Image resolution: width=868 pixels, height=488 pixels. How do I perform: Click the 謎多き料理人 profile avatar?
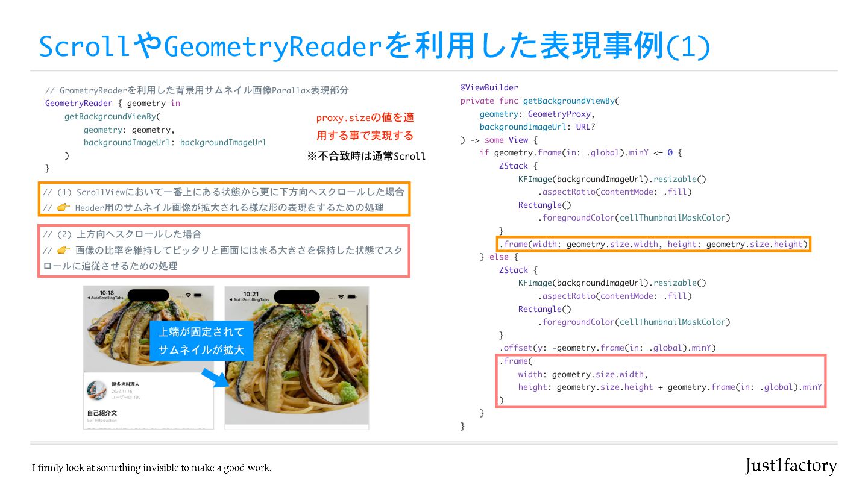97,390
